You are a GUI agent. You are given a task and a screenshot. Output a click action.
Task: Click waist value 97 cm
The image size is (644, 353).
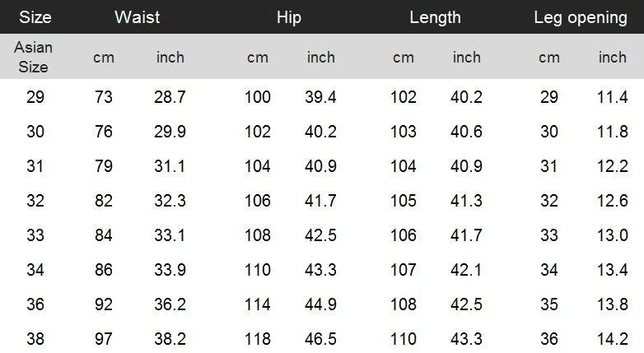click(x=103, y=339)
